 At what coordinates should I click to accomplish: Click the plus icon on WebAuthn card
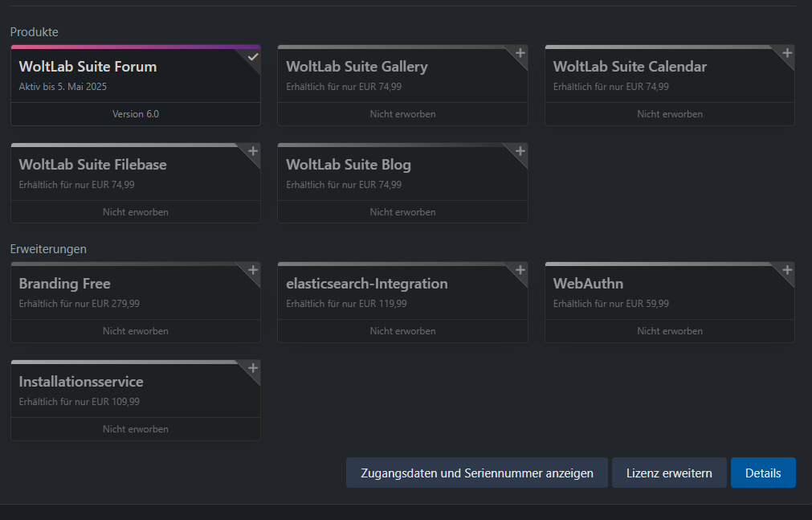[787, 271]
